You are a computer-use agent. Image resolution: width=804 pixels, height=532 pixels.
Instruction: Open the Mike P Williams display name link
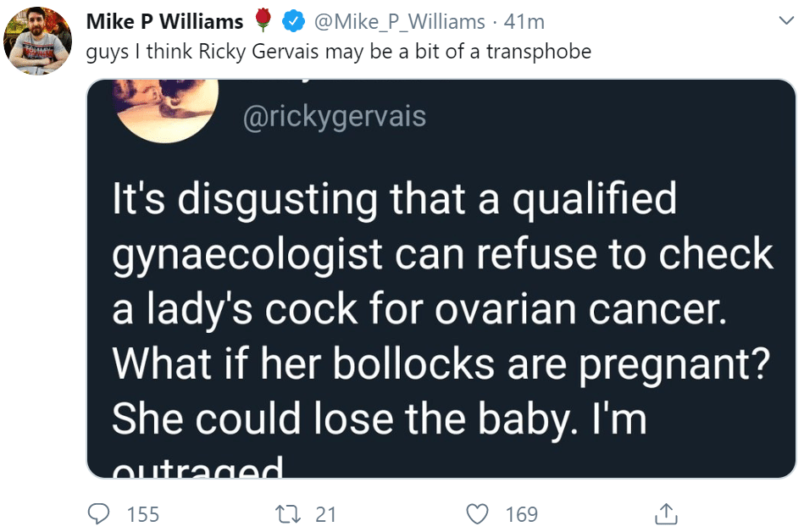point(164,21)
